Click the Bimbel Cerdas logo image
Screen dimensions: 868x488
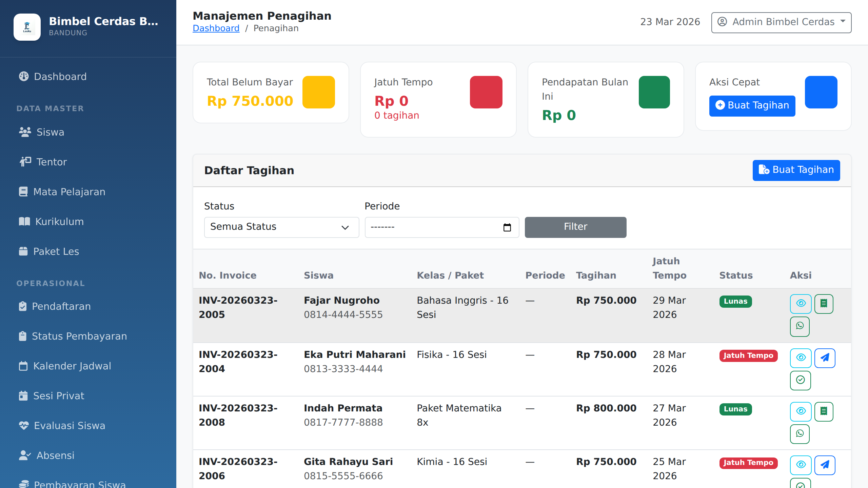coord(27,27)
